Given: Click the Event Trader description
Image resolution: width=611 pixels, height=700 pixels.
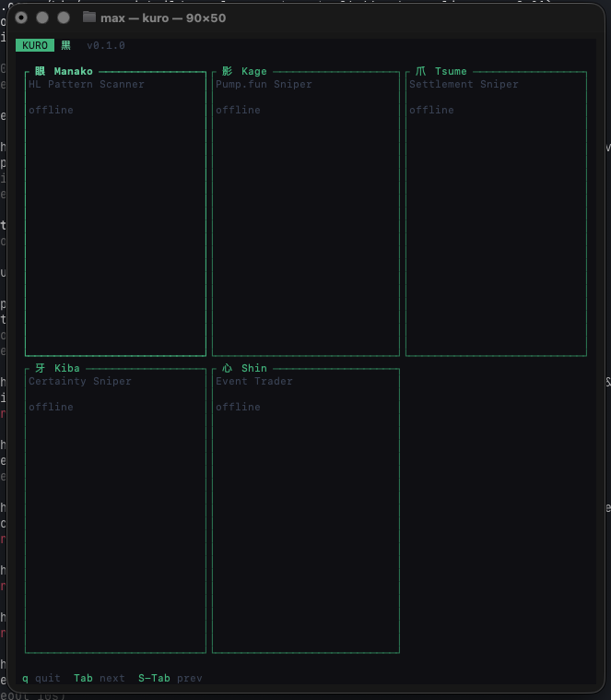Looking at the screenshot, I should (x=253, y=381).
